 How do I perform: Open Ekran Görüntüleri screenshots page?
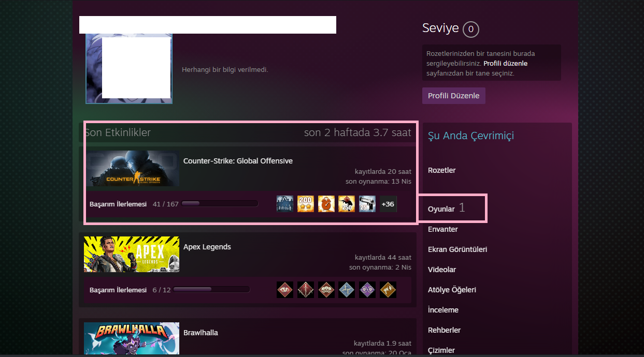[457, 249]
